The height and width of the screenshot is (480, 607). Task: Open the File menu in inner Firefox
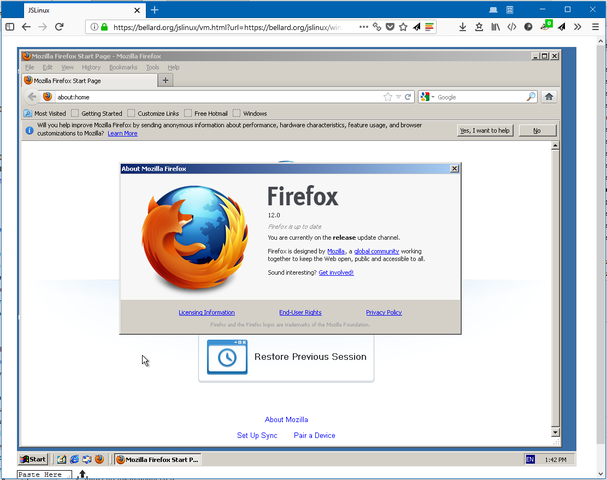pyautogui.click(x=29, y=67)
